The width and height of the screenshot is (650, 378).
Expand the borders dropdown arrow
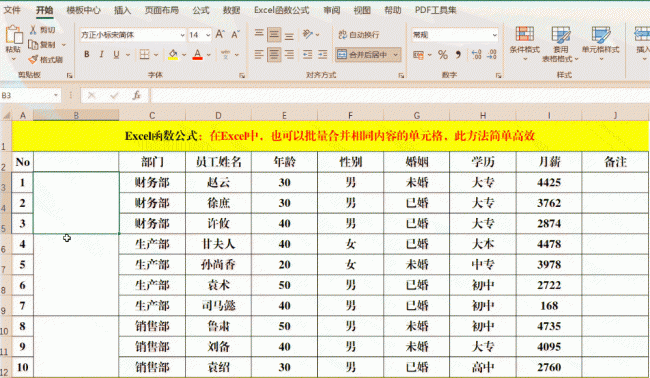pos(156,54)
